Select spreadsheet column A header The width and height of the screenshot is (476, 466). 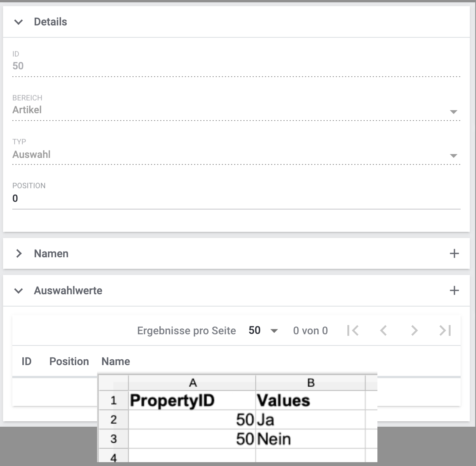(193, 382)
